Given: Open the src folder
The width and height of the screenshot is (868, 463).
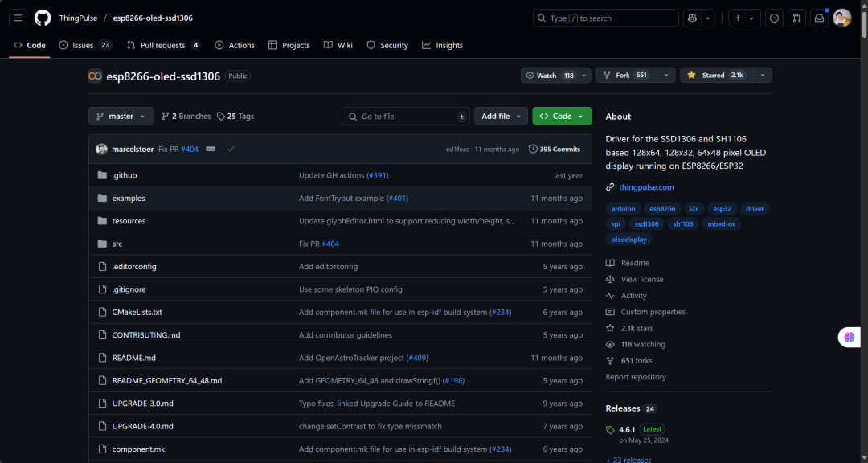Looking at the screenshot, I should 117,244.
